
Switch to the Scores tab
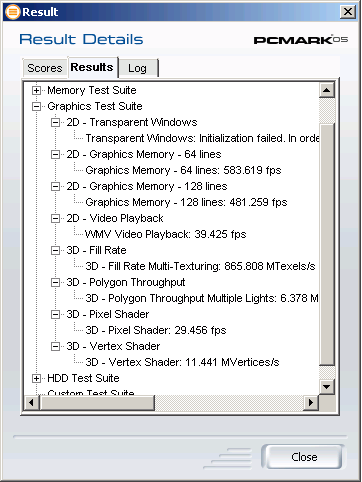coord(45,68)
